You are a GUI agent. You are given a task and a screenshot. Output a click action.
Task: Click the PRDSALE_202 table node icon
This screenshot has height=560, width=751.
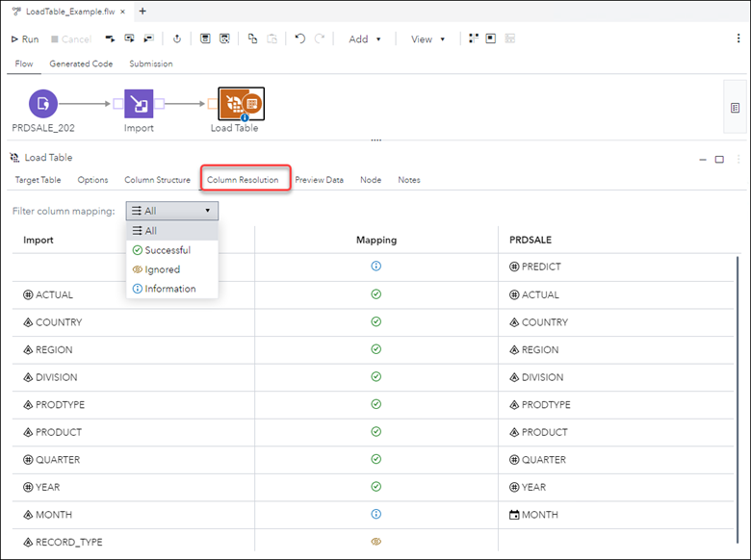pos(43,103)
